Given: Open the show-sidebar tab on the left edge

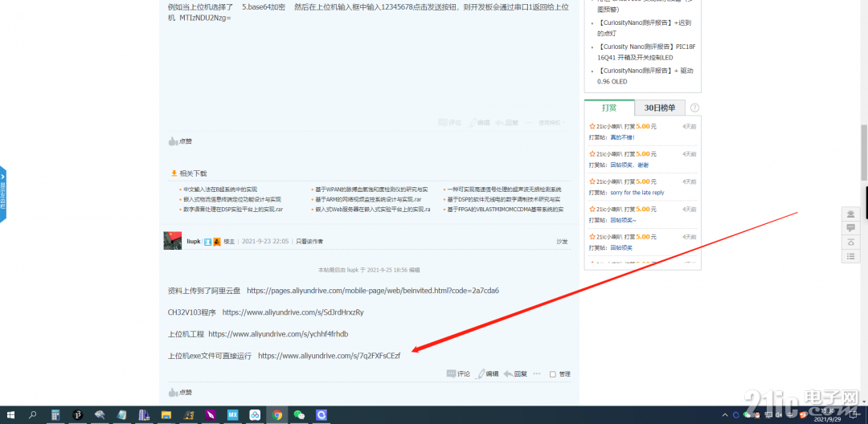Looking at the screenshot, I should [x=2, y=194].
